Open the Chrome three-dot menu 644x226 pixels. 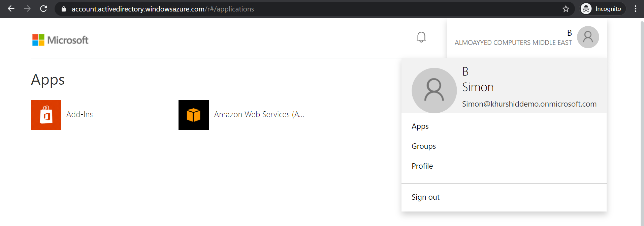(635, 9)
